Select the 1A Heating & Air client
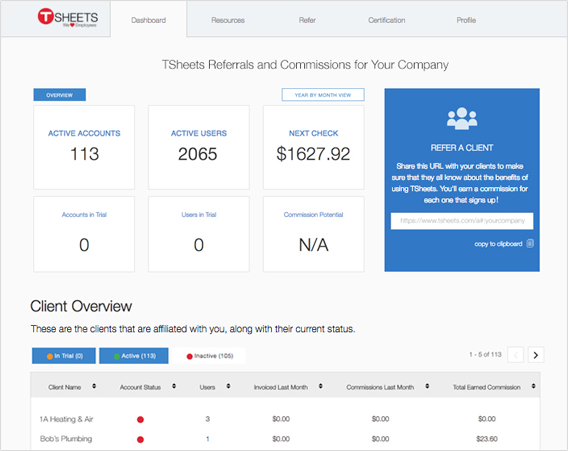Viewport: 568px width, 451px height. (66, 419)
